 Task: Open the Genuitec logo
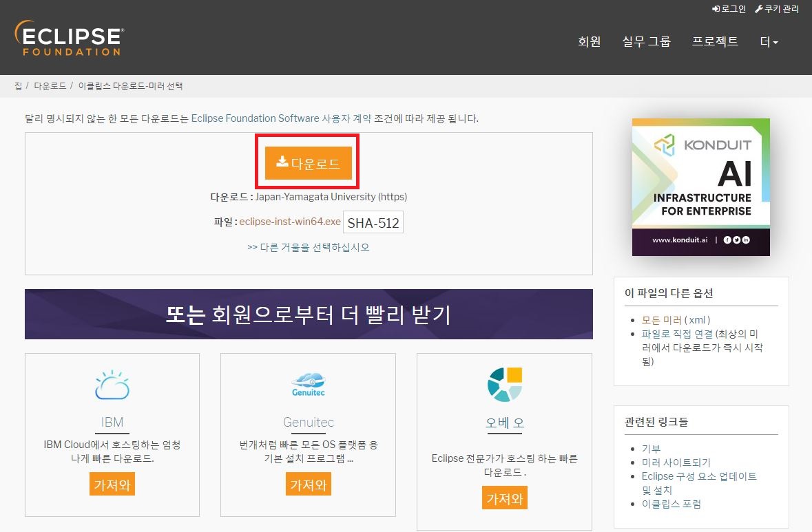tap(308, 385)
